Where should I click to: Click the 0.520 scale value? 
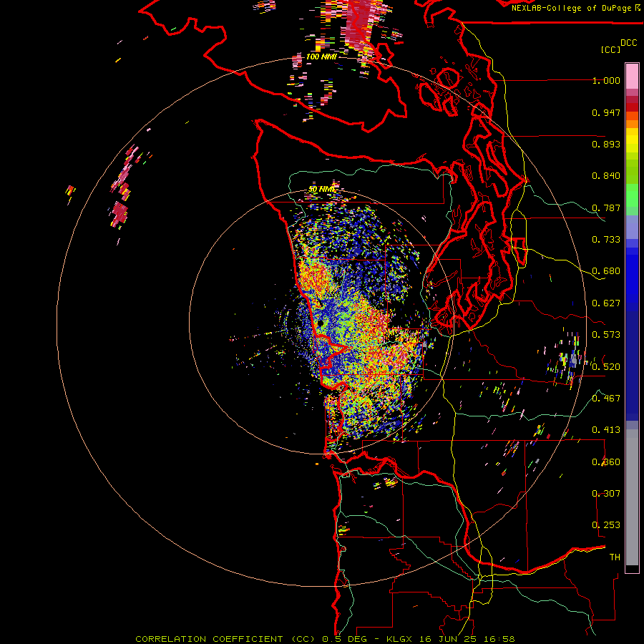606,367
